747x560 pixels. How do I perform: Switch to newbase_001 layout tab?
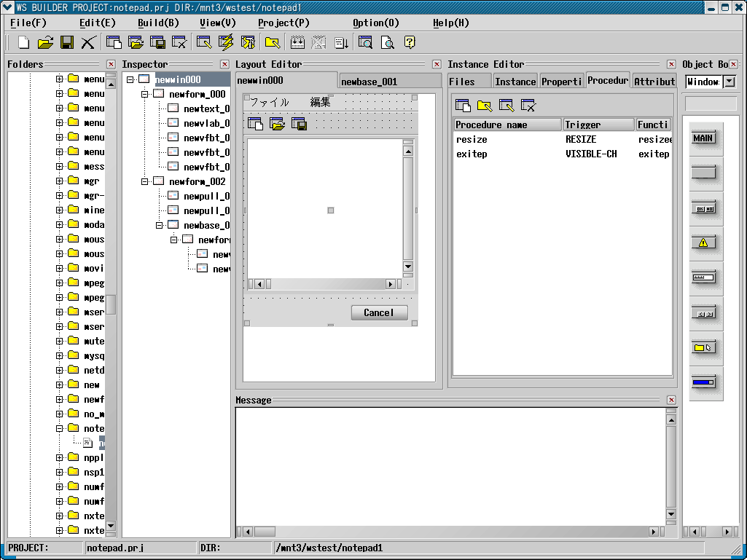(x=390, y=82)
